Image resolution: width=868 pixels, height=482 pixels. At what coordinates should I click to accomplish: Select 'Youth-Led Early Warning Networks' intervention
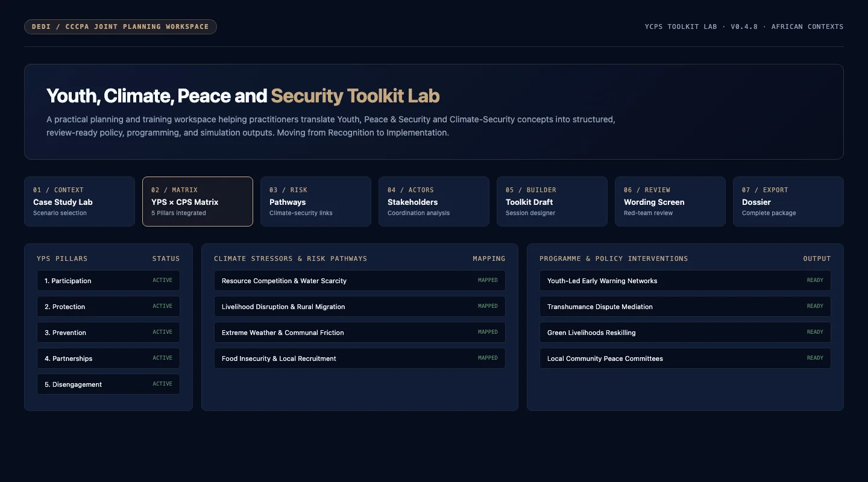tap(685, 281)
